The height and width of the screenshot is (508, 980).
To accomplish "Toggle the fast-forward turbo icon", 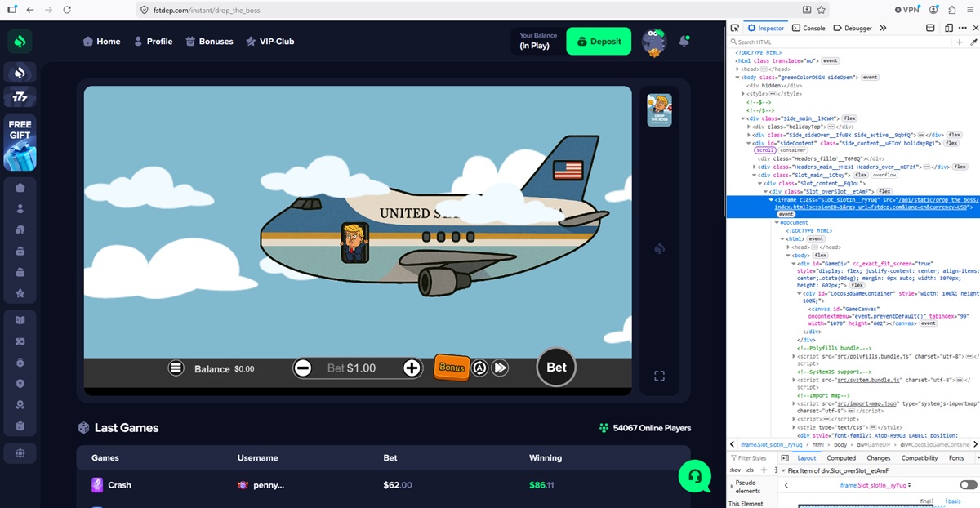I will pos(501,368).
